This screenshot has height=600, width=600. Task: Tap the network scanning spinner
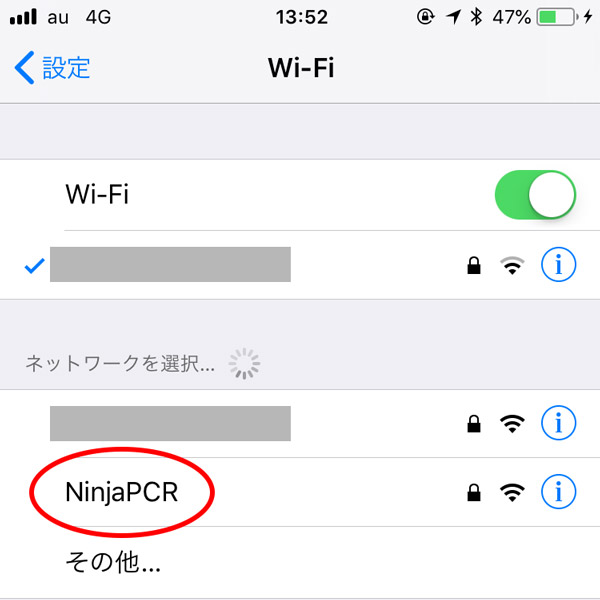click(245, 364)
